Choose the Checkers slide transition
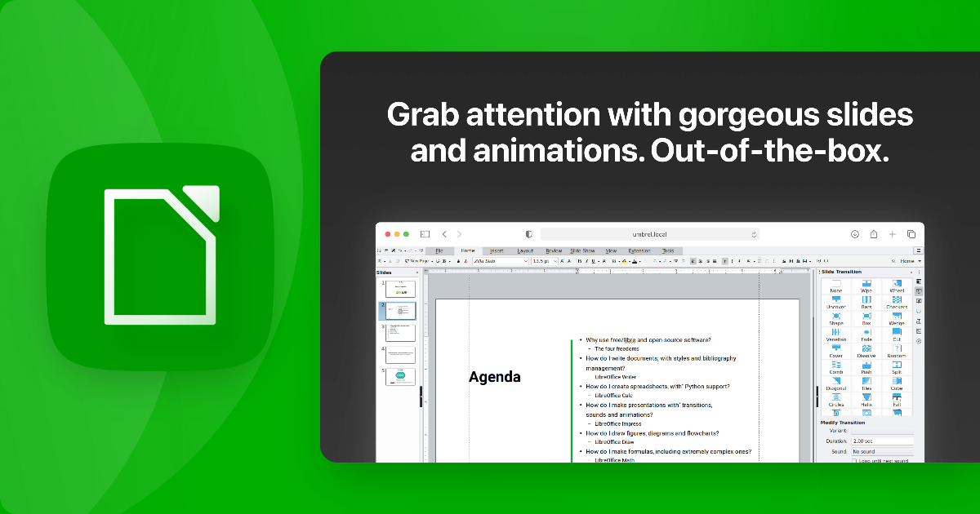 click(x=897, y=302)
